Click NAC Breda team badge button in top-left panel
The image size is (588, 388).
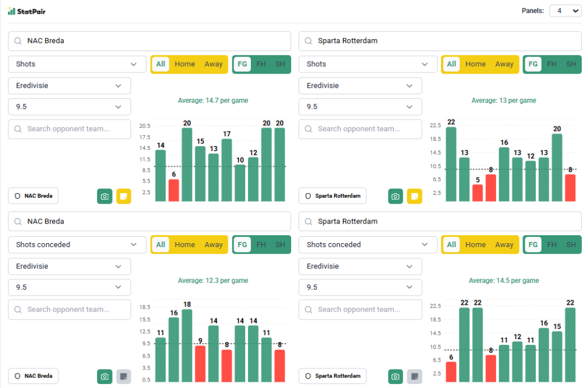pyautogui.click(x=33, y=196)
